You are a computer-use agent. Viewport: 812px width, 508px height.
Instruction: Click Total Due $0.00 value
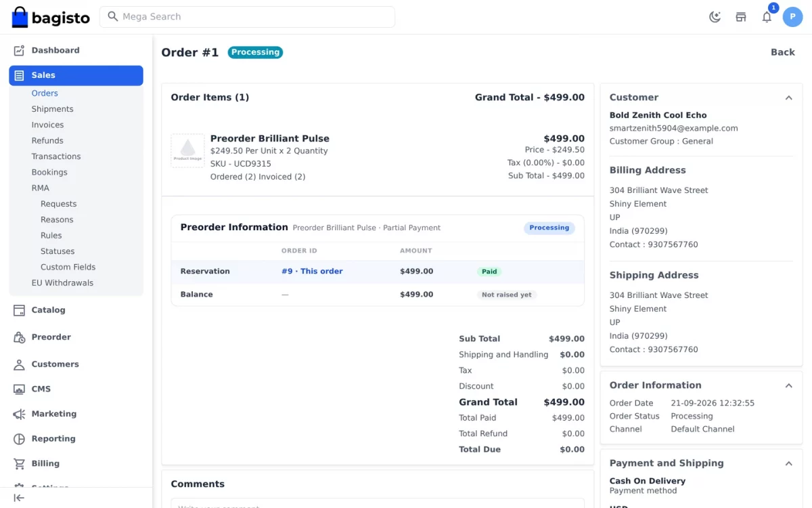(x=573, y=449)
